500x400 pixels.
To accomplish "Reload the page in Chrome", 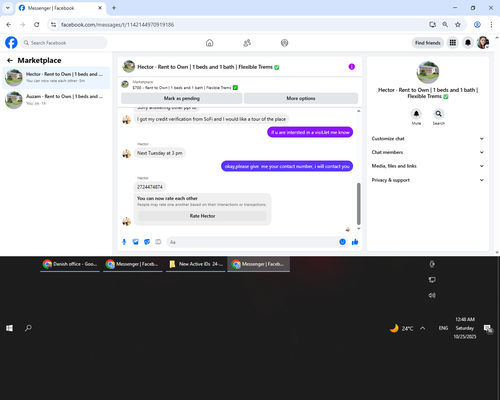I will (x=37, y=25).
